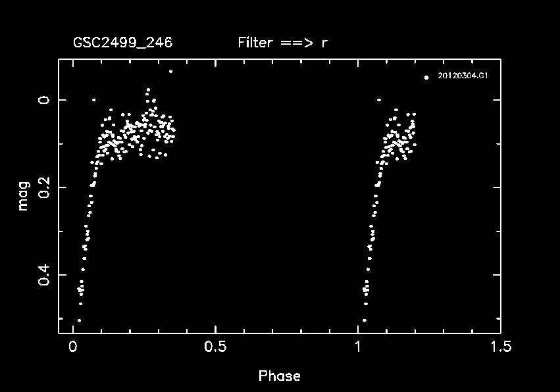The image size is (560, 392).
Task: Click the 0 tick label on the mag axis
Action: (x=43, y=100)
